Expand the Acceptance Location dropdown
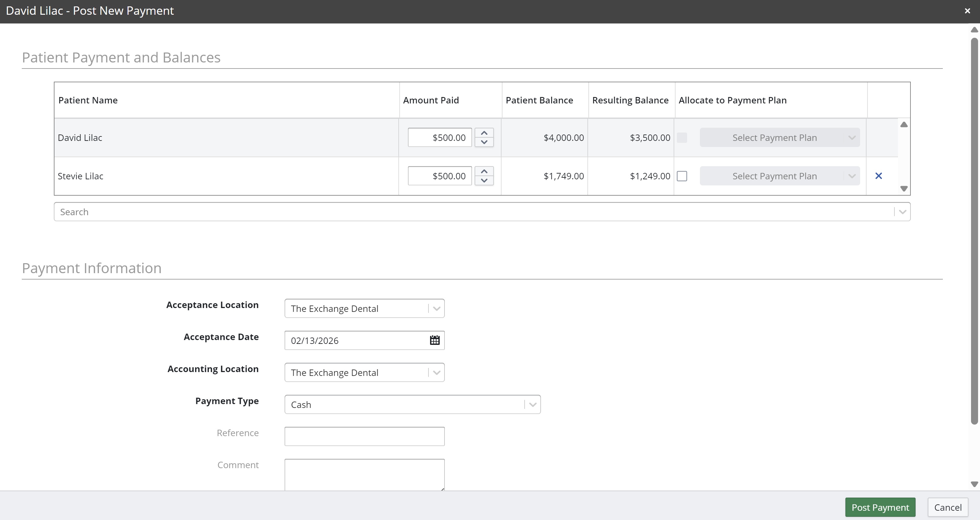Screen dimensions: 980x520 coord(436,309)
